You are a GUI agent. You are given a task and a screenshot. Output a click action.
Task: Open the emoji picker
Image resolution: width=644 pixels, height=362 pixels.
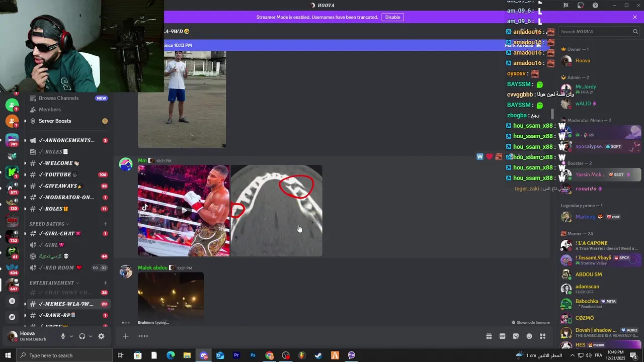coord(529,336)
